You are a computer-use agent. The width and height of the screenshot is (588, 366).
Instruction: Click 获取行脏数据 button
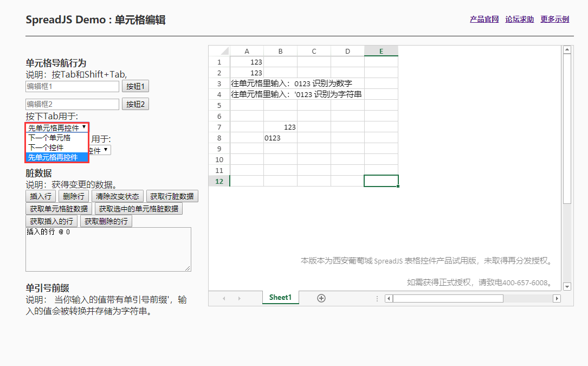point(172,196)
